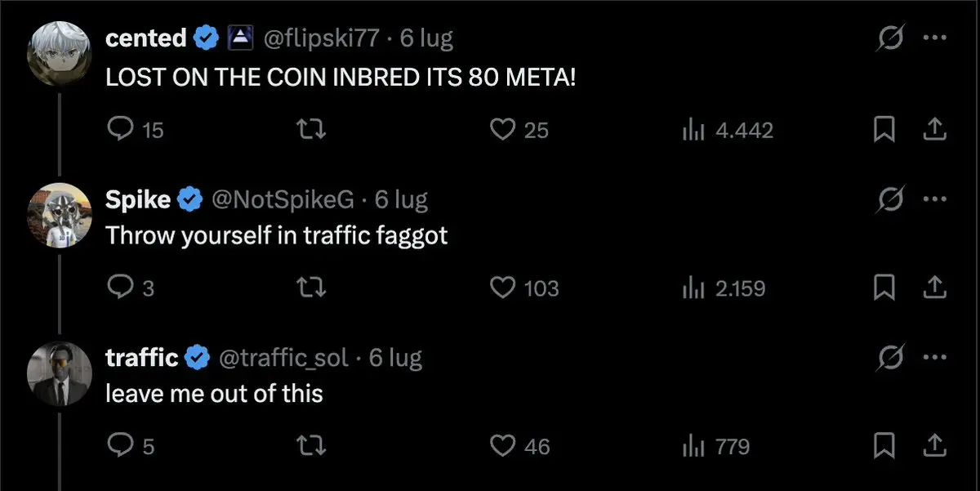980x491 pixels.
Task: Share traffic's reply
Action: (934, 445)
